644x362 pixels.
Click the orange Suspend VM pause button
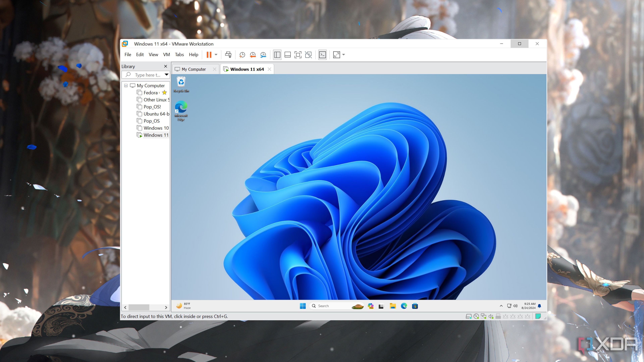pyautogui.click(x=209, y=55)
